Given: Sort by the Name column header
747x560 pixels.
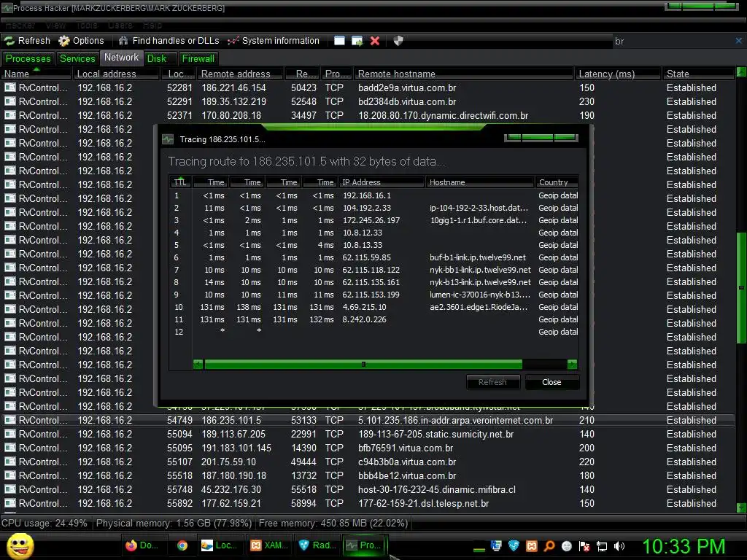Looking at the screenshot, I should (36, 74).
